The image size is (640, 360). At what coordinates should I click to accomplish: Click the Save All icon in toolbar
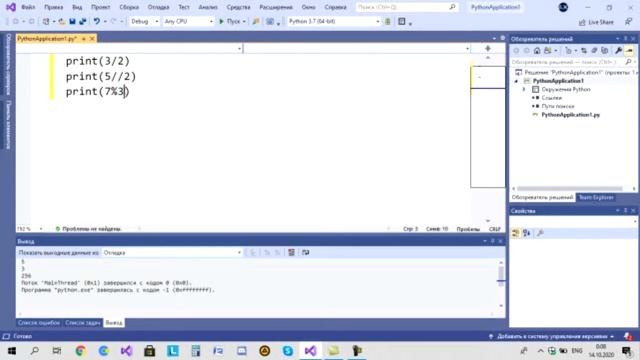[x=82, y=21]
